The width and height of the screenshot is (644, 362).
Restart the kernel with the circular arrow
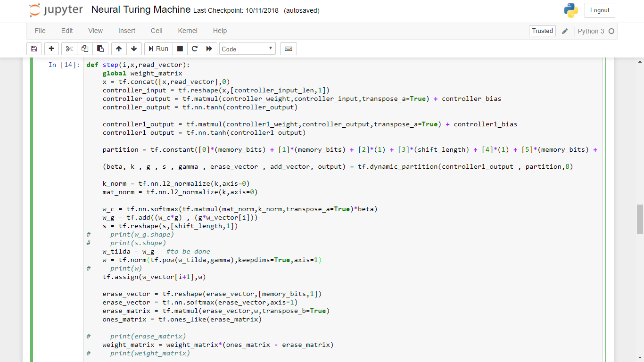(194, 49)
